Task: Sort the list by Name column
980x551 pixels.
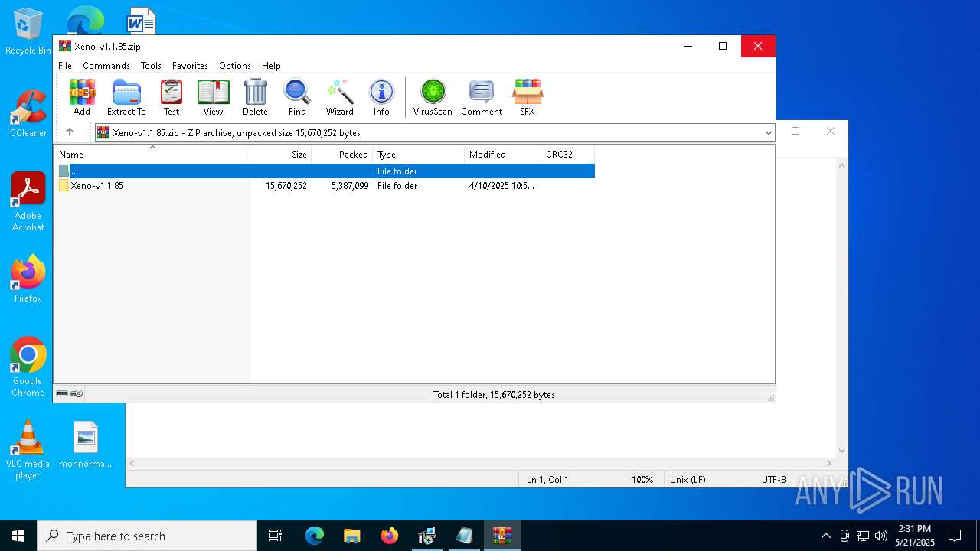Action: pos(152,155)
